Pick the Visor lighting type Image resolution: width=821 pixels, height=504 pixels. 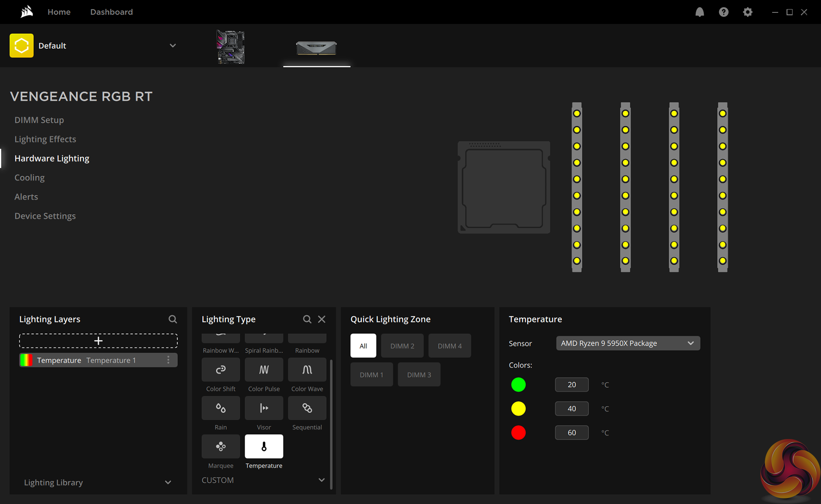[264, 408]
